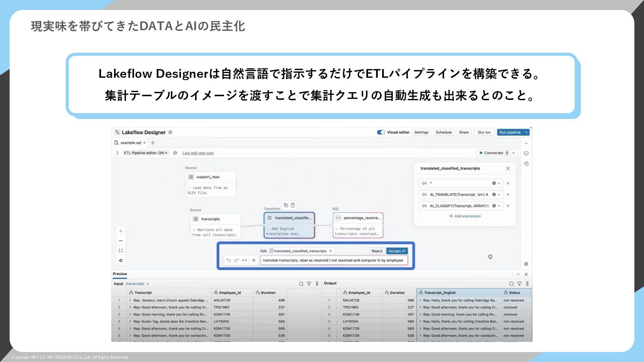Star the Lakeflow Designer pipeline

(170, 132)
